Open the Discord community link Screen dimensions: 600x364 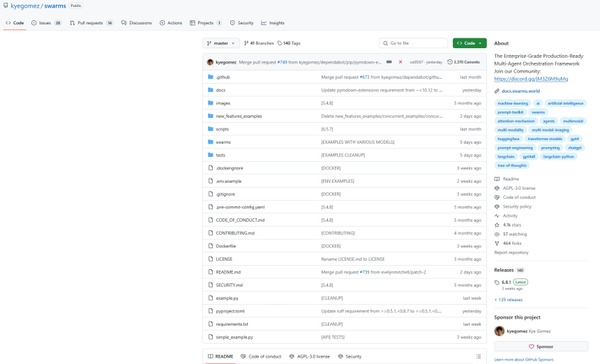coord(531,79)
